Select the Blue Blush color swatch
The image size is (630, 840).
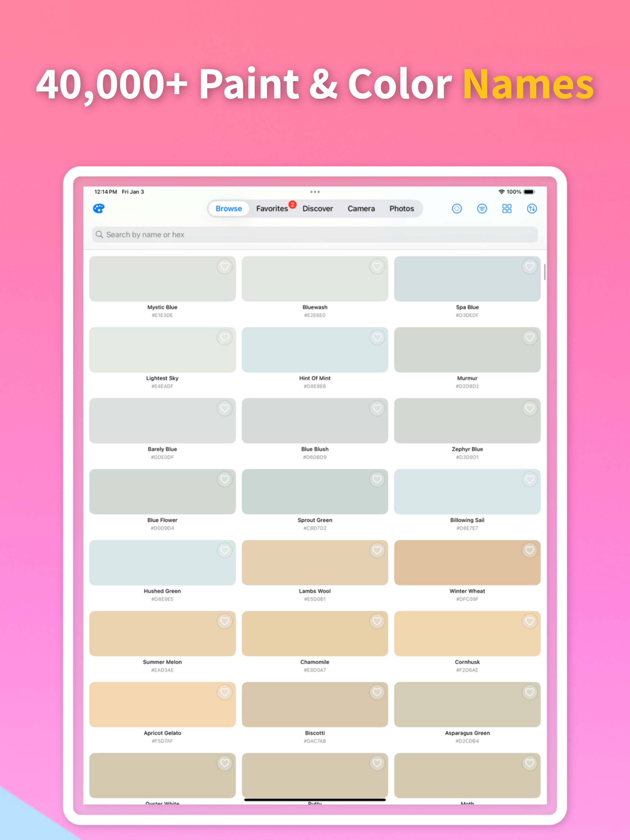(315, 421)
